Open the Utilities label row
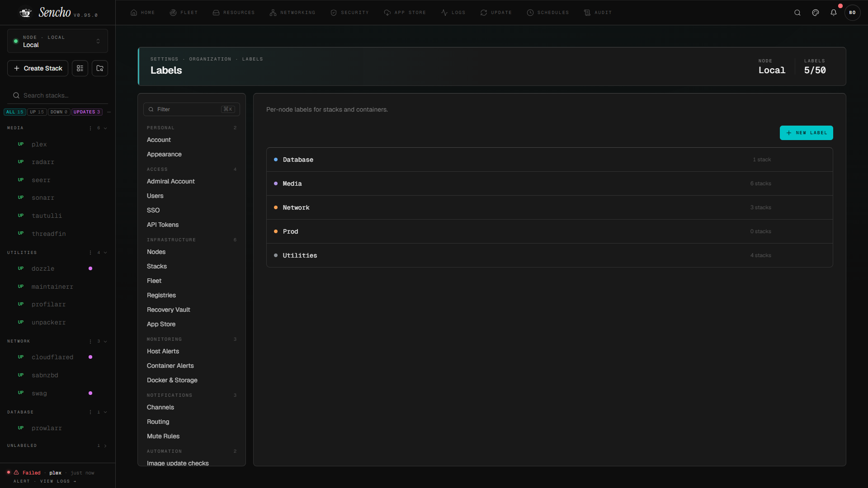This screenshot has width=868, height=488. tap(550, 255)
